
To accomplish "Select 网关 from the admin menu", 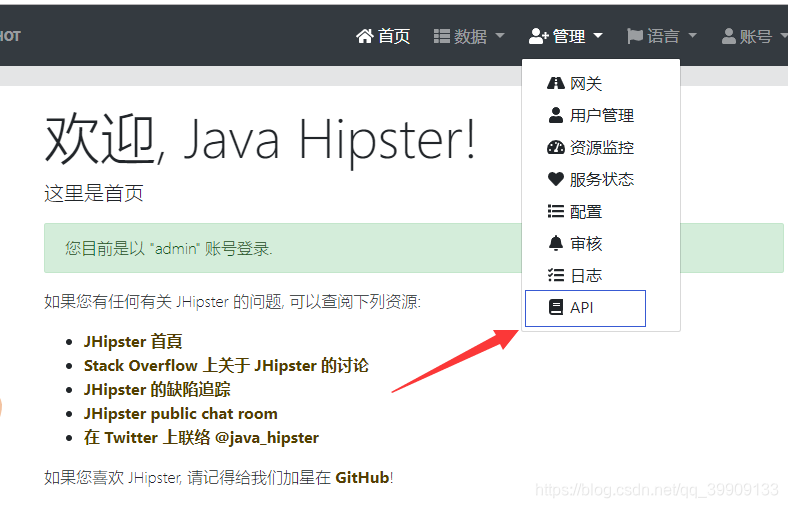I will 601,83.
